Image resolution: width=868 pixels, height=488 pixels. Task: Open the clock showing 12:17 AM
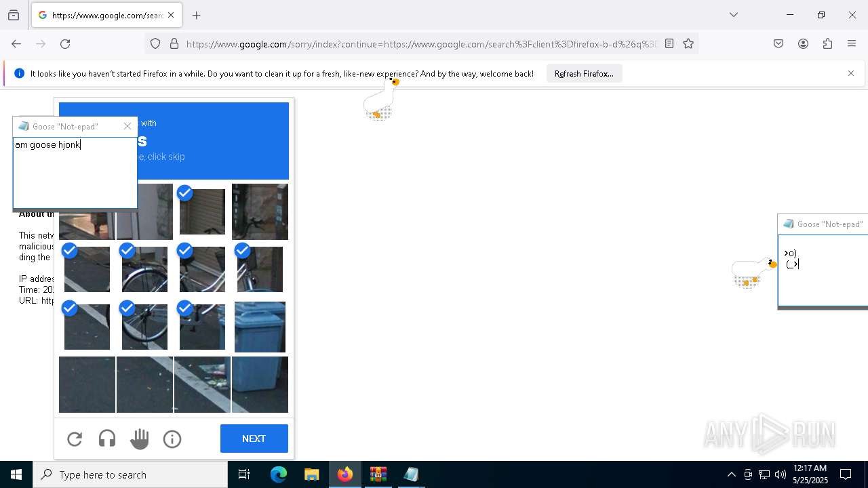tap(810, 474)
